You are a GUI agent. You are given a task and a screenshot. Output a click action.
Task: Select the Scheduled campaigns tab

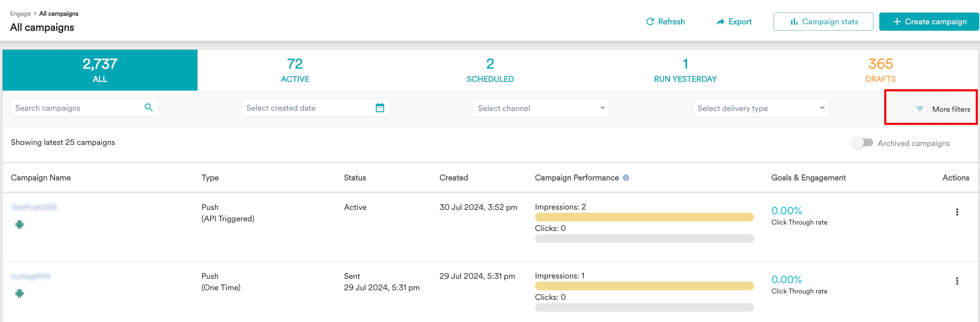point(490,70)
